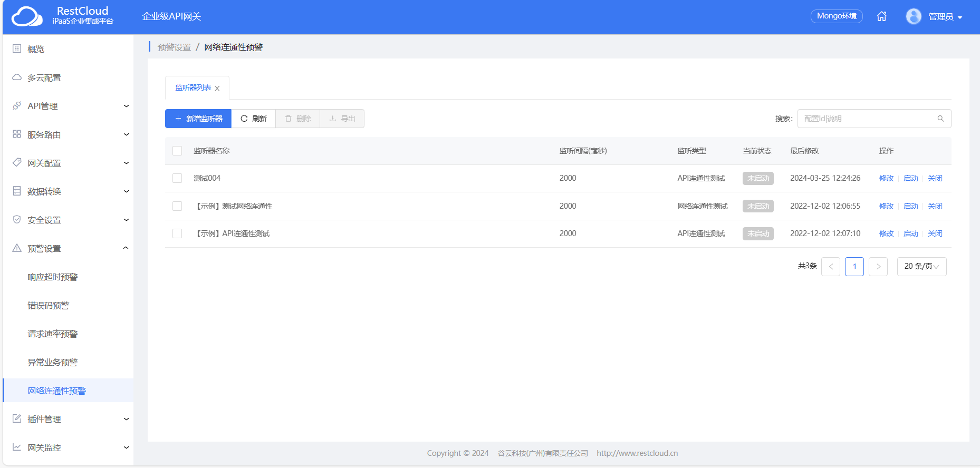Click the 预警设置 breadcrumb link
Image resolution: width=980 pixels, height=468 pixels.
point(174,47)
